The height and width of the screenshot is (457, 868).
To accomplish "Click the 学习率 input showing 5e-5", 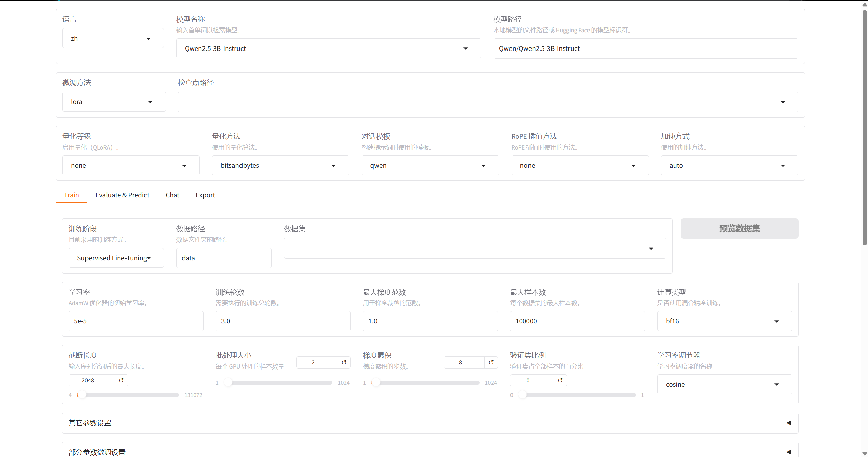I will (x=136, y=321).
